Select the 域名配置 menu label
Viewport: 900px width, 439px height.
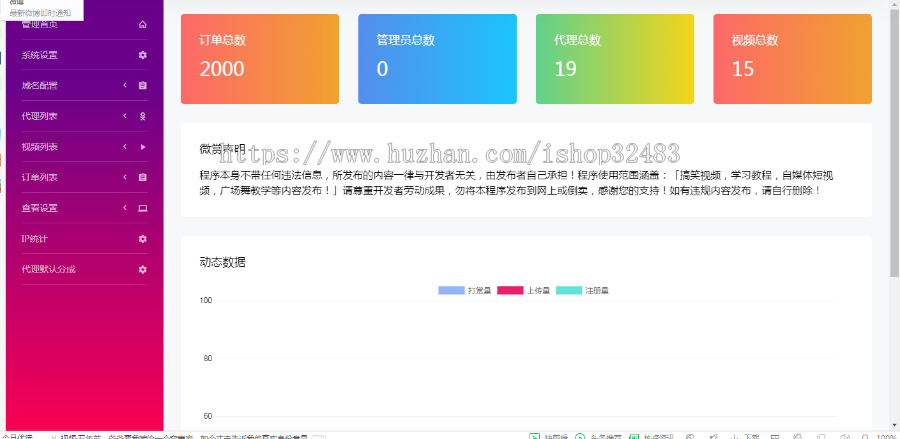pyautogui.click(x=40, y=86)
